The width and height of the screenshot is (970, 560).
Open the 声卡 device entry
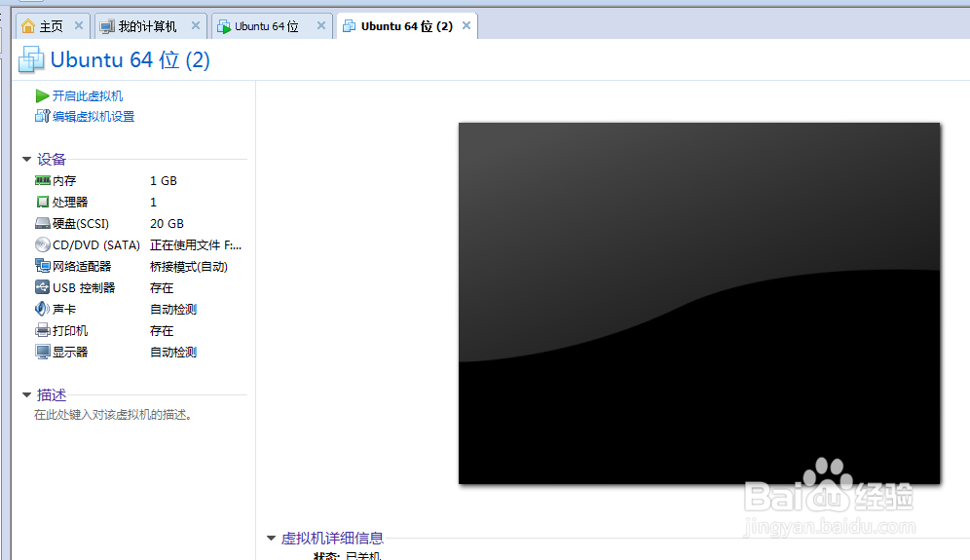(x=64, y=309)
